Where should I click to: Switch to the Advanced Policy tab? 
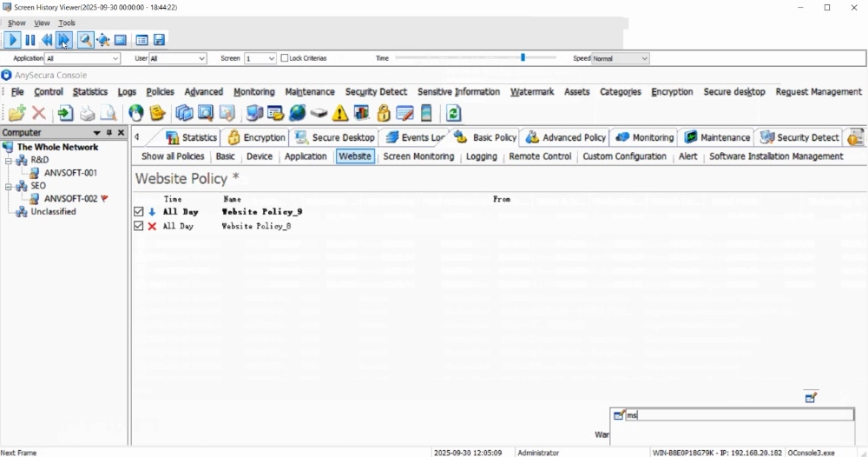[x=566, y=137]
